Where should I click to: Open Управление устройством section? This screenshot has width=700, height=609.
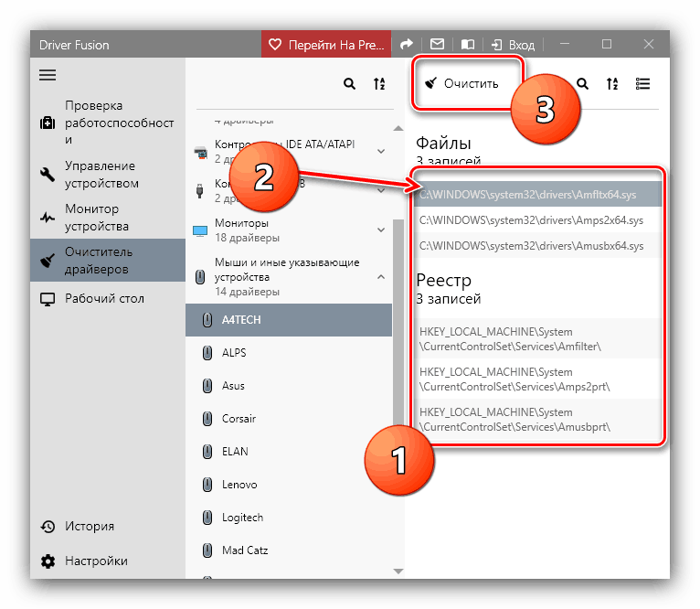[107, 175]
